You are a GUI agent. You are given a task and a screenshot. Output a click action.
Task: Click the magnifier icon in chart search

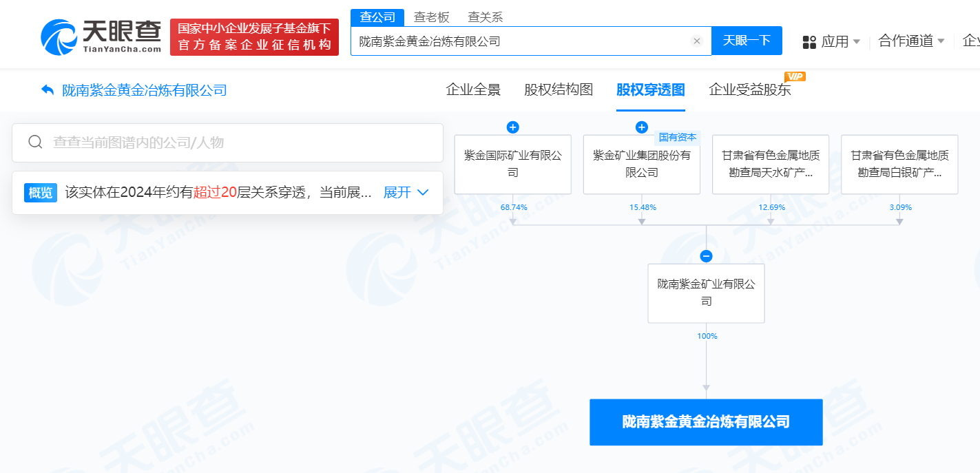pos(35,142)
